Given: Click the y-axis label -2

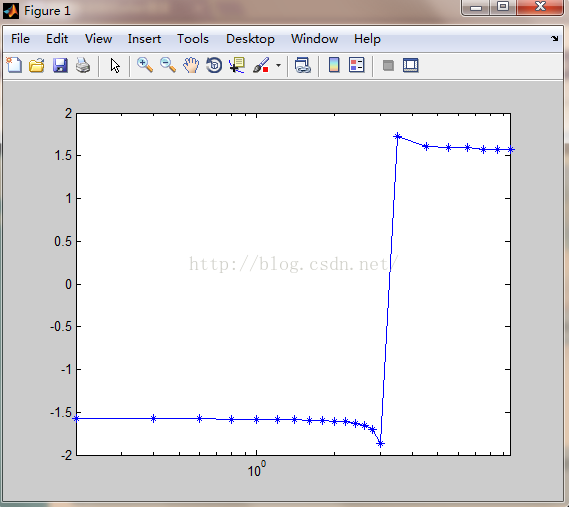Looking at the screenshot, I should coord(66,455).
